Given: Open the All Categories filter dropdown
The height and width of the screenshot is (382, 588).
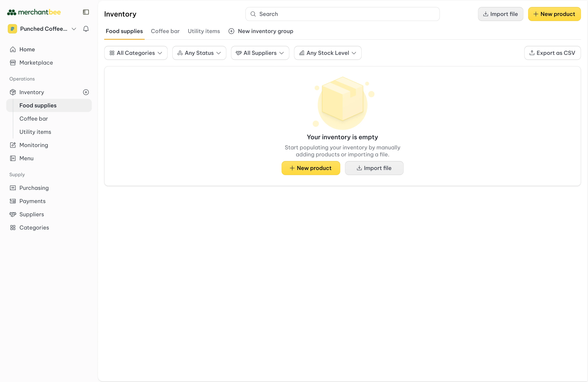Looking at the screenshot, I should 136,53.
